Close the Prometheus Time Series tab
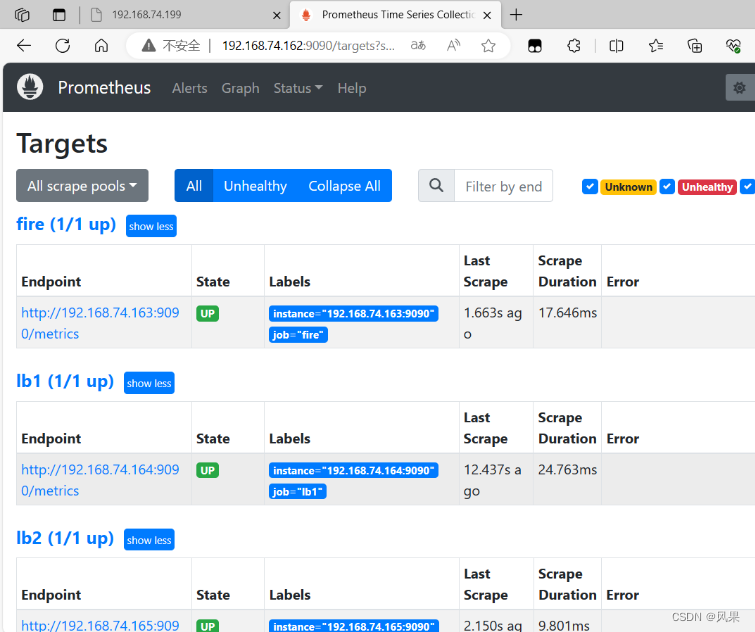The width and height of the screenshot is (755, 632). coord(487,15)
